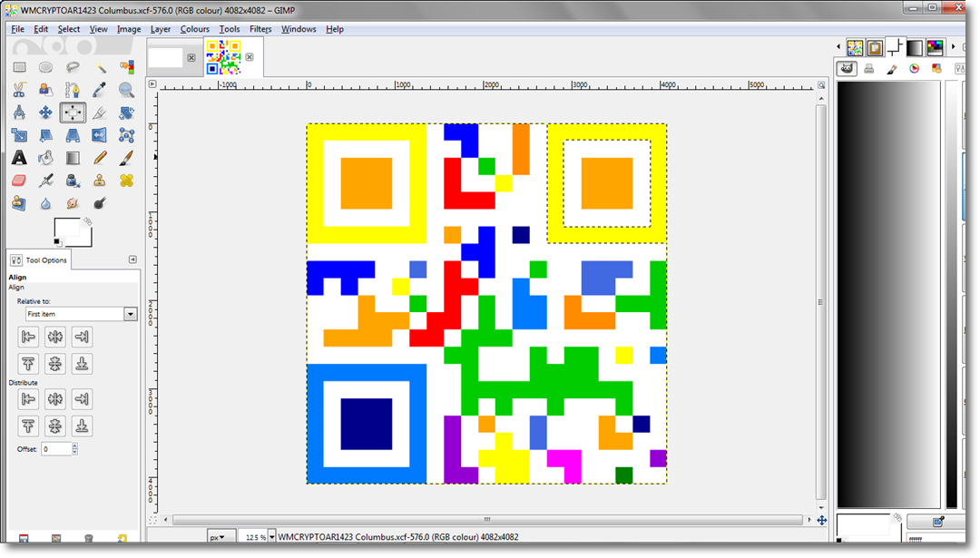Image resolution: width=980 pixels, height=558 pixels.
Task: Activate the Rotate tool
Action: (x=126, y=113)
